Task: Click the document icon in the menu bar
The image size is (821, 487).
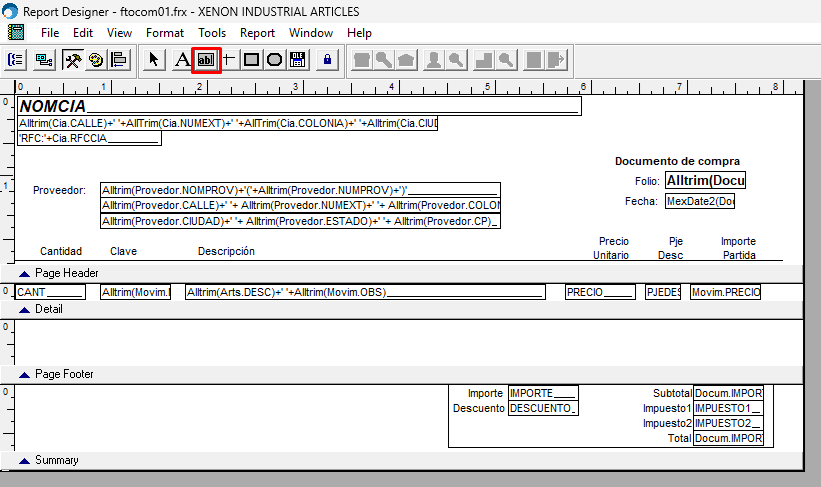Action: 16,32
